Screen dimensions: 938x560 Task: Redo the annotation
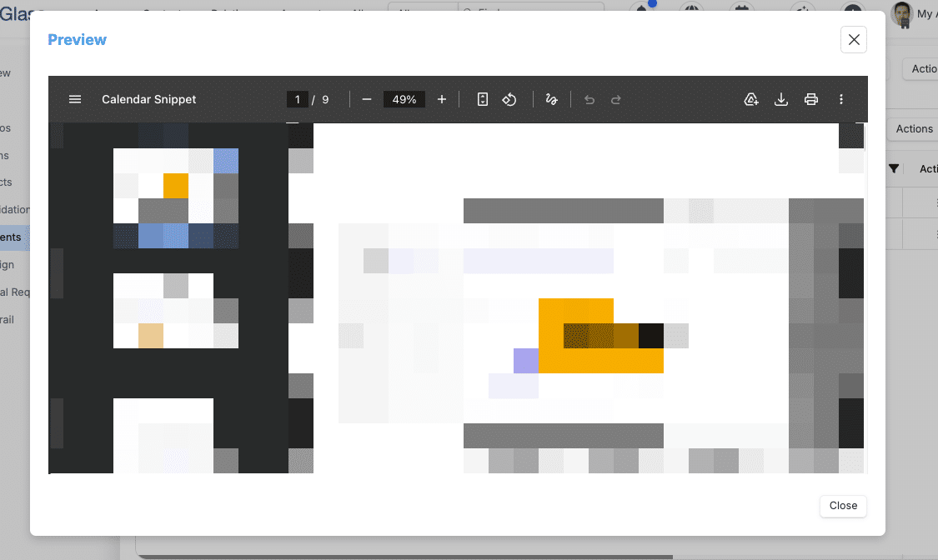point(615,100)
